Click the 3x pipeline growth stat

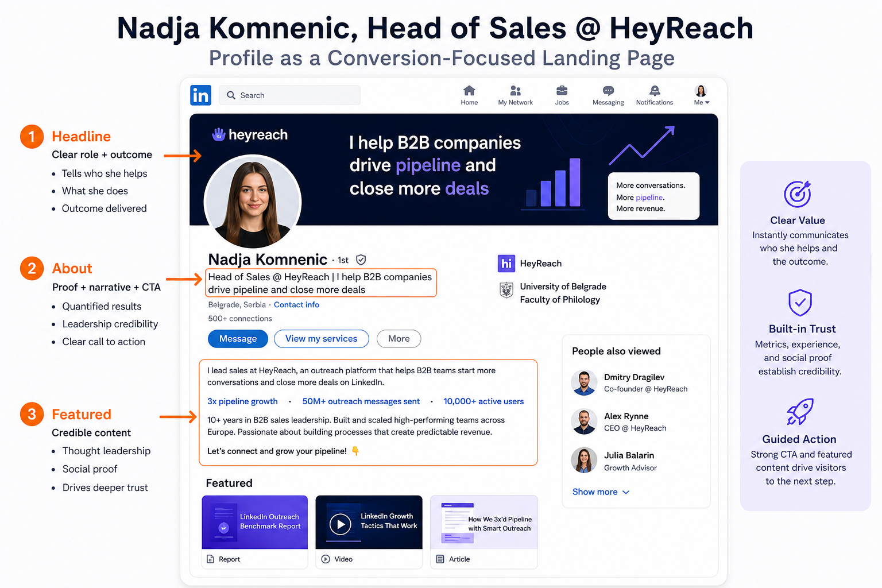pos(242,401)
